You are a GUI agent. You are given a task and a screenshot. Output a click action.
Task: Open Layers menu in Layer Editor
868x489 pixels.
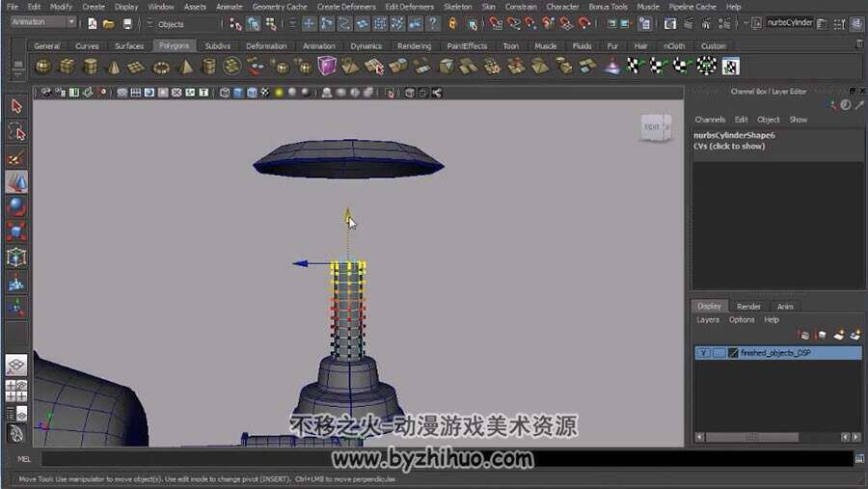point(708,319)
